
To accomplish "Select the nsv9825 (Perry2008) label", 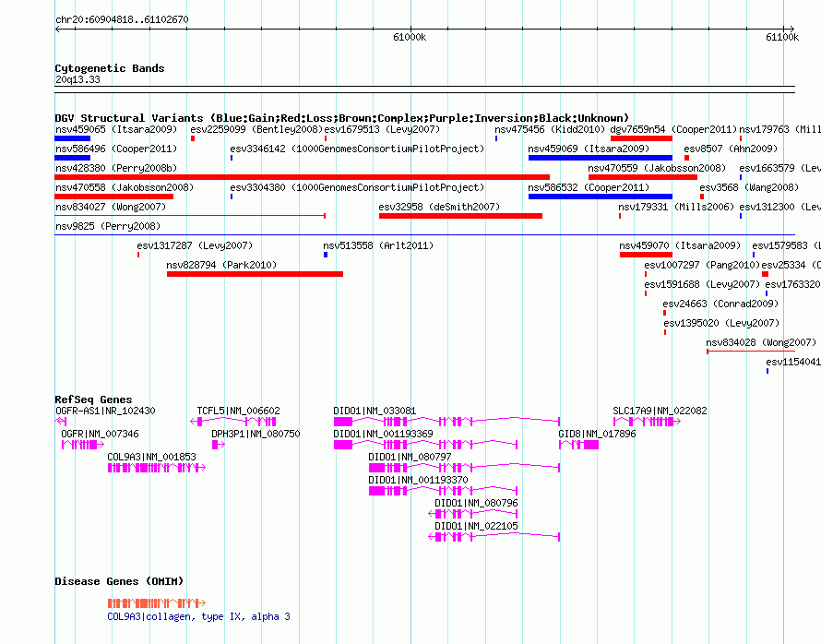I will [x=108, y=226].
